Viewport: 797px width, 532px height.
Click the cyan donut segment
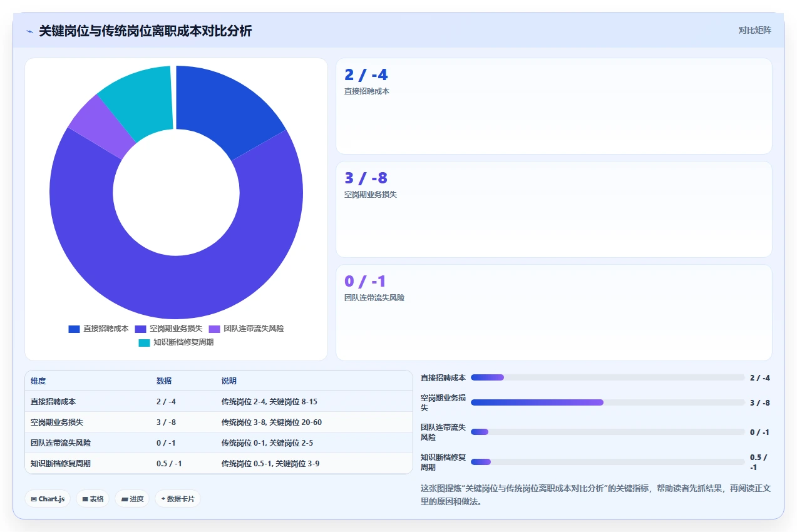coord(141,100)
